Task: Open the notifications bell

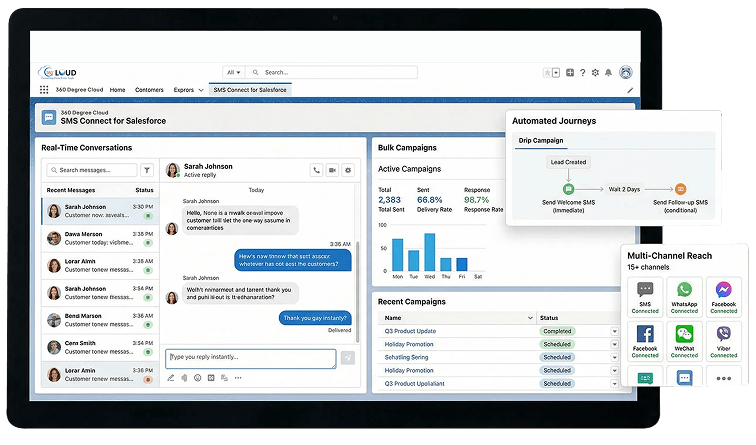Action: pos(608,73)
